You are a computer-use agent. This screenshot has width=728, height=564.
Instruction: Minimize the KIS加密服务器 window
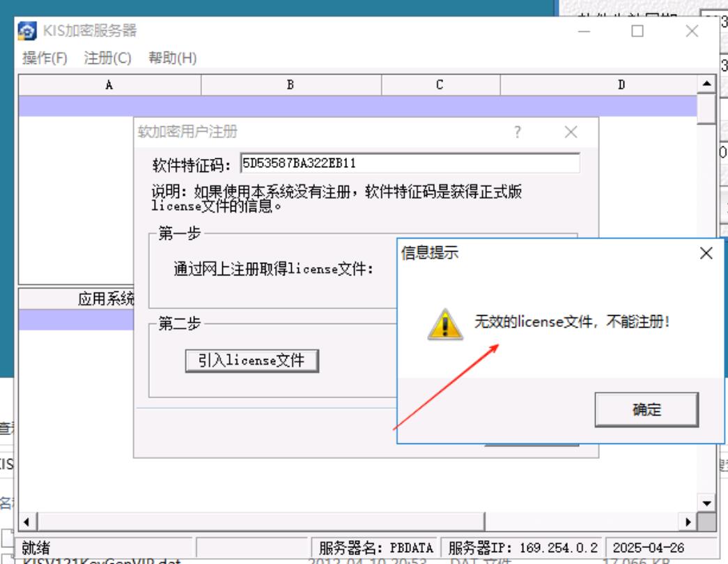tap(584, 31)
